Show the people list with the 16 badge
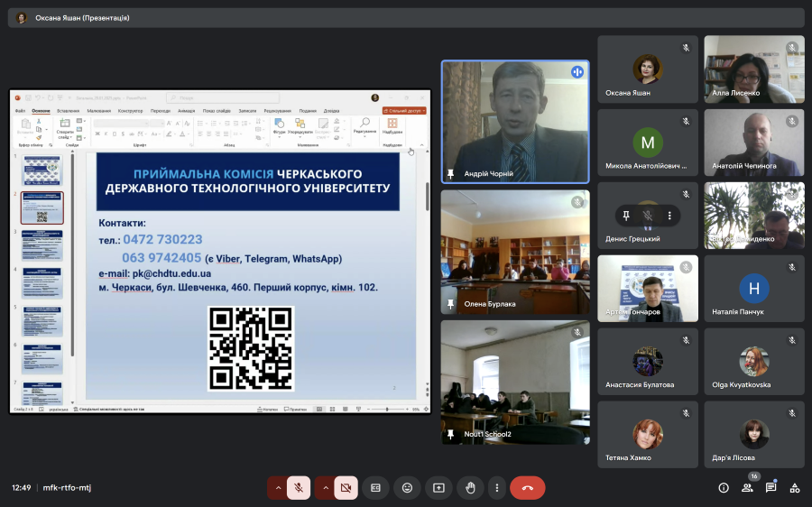This screenshot has width=812, height=507. tap(747, 488)
